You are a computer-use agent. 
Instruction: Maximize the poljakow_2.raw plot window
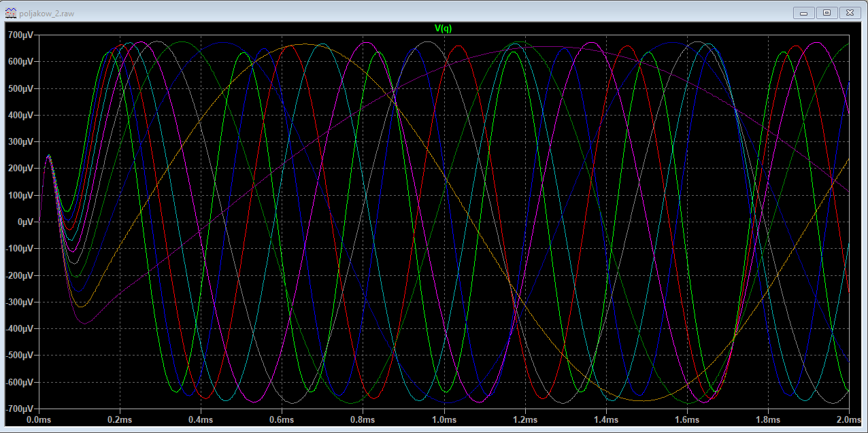(x=827, y=12)
